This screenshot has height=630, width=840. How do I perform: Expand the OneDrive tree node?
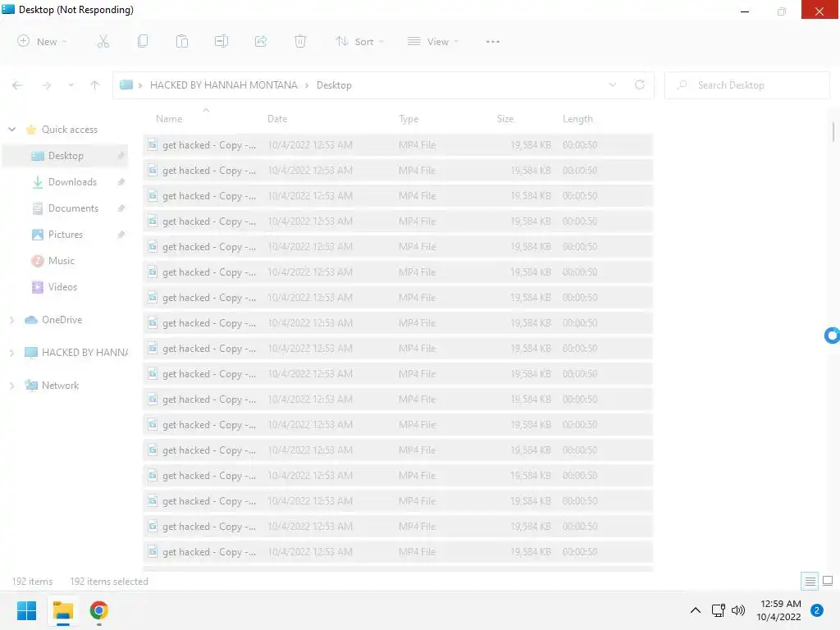[x=11, y=320]
